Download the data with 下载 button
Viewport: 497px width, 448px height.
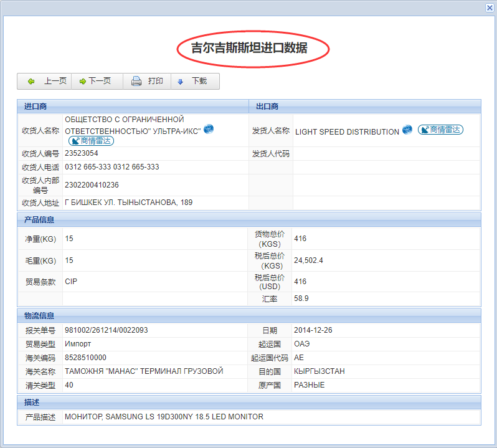(x=194, y=82)
